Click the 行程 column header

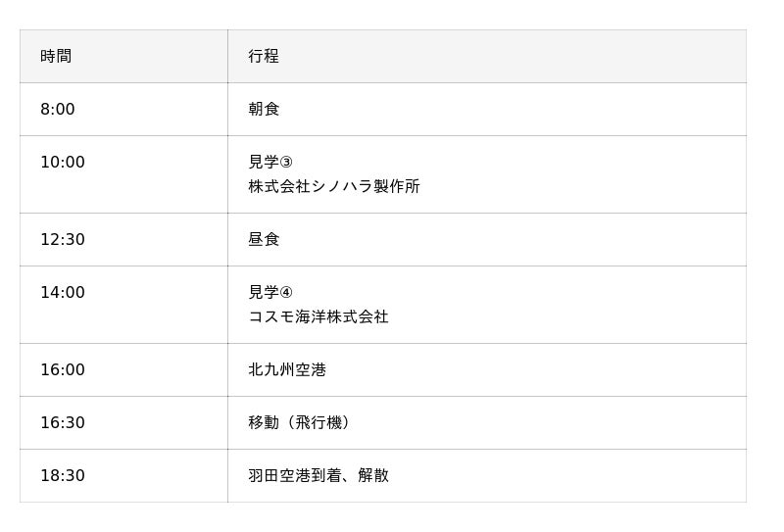264,57
